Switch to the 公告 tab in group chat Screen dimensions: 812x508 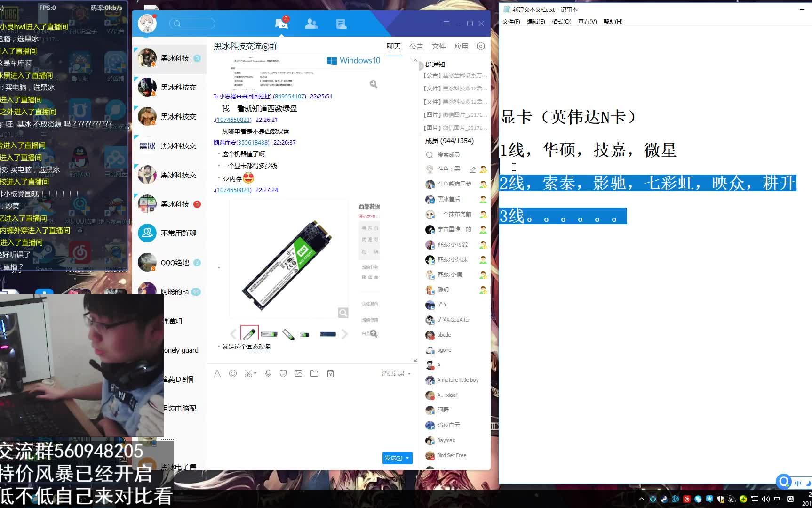click(x=416, y=46)
